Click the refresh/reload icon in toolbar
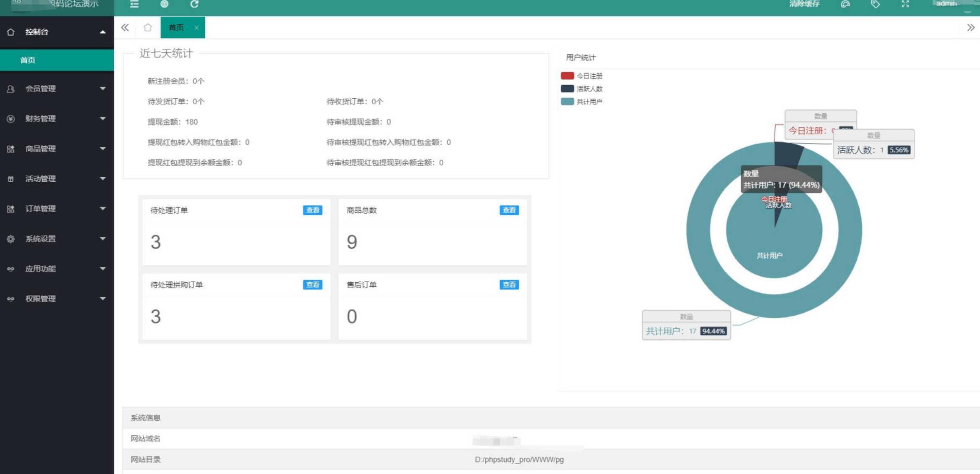 pos(194,5)
